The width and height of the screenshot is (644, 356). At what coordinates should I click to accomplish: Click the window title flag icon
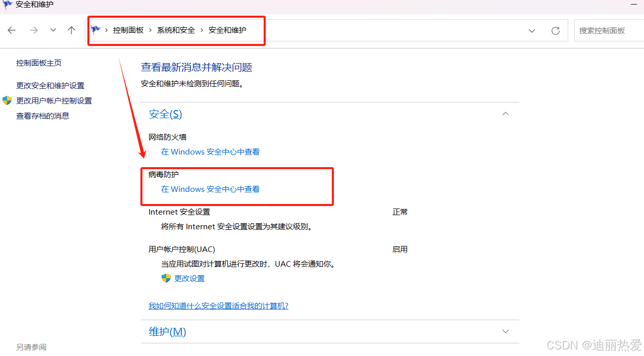click(x=8, y=5)
